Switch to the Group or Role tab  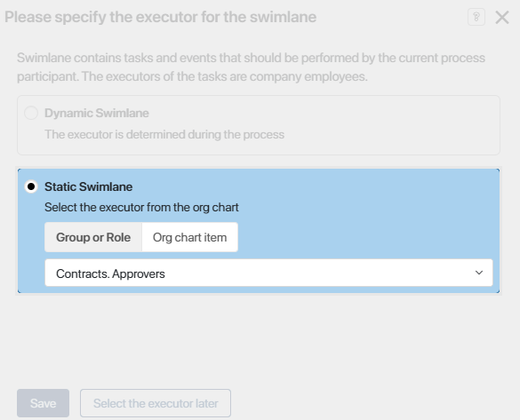(93, 237)
